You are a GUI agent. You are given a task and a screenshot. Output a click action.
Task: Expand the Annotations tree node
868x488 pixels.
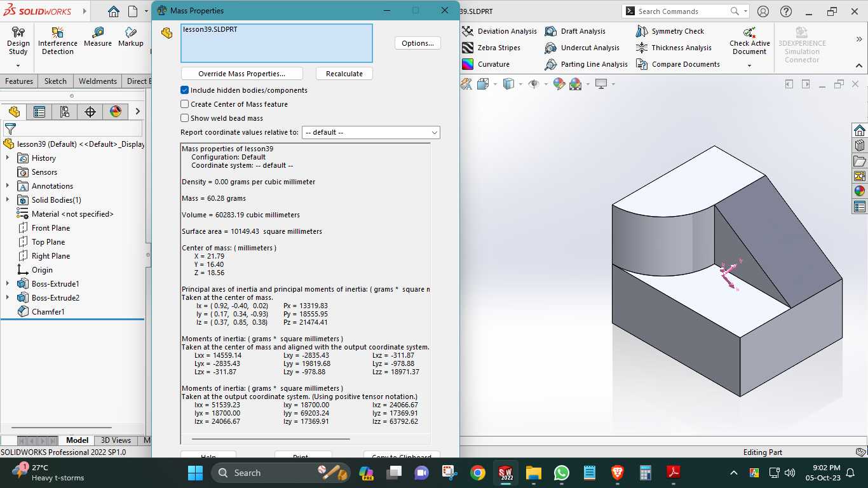click(8, 186)
